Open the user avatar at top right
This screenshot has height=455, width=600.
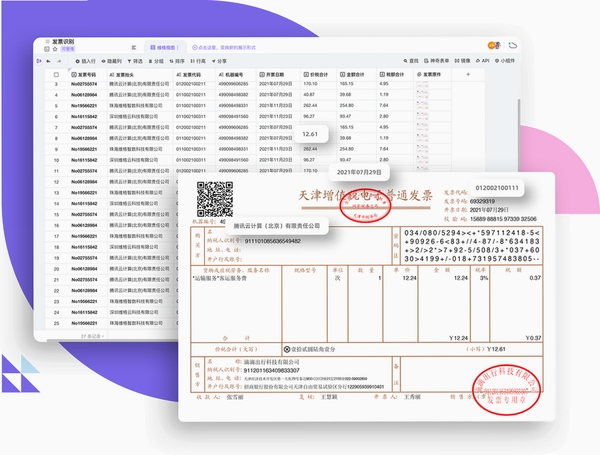click(x=494, y=46)
